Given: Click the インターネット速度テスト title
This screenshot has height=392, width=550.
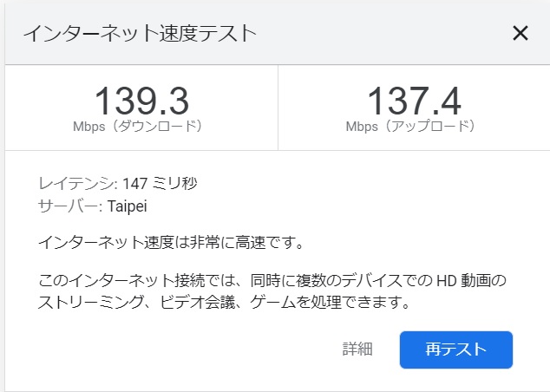Looking at the screenshot, I should tap(140, 34).
